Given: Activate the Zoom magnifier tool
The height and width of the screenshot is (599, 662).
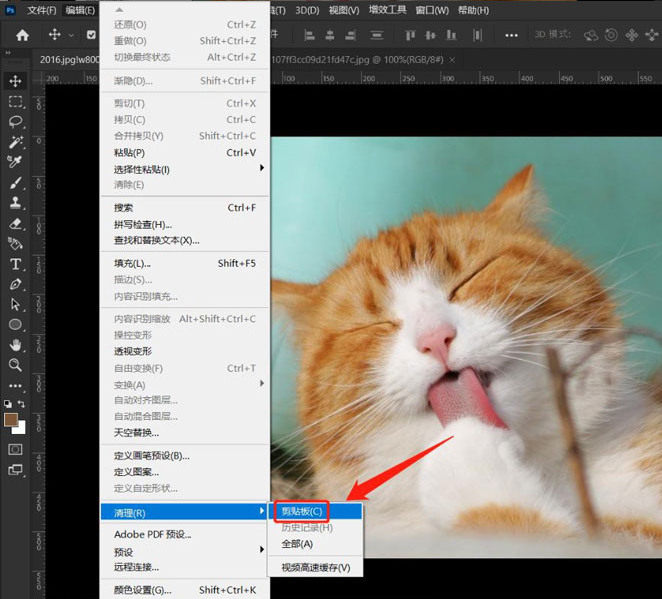Looking at the screenshot, I should [15, 365].
